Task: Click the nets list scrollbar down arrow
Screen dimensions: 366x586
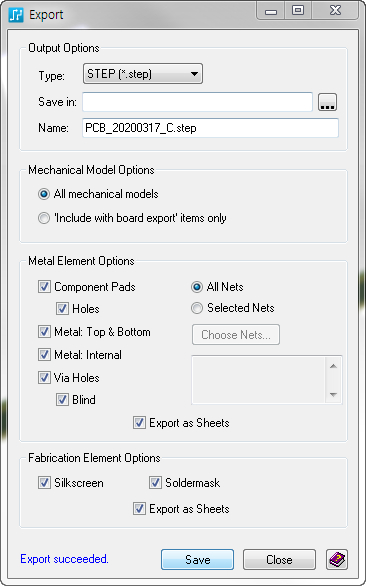Action: [333, 395]
